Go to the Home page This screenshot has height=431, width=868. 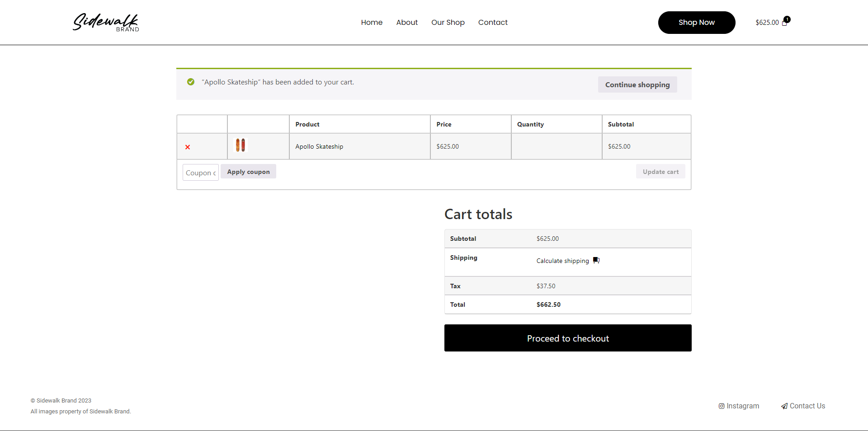(372, 22)
